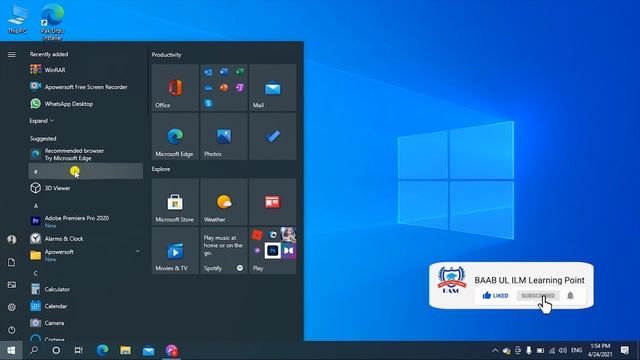Click the LIKED thumbs-up button
The width and height of the screenshot is (640, 360).
[495, 295]
